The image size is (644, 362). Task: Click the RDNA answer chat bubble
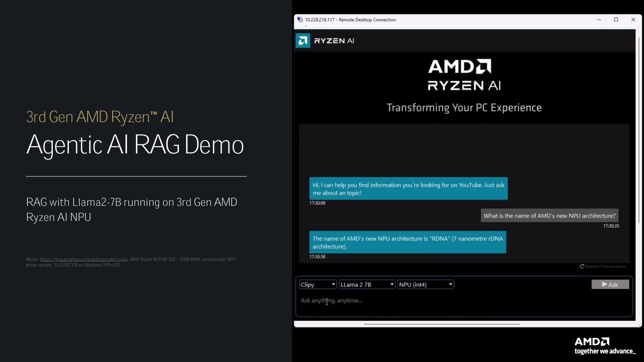pos(407,242)
